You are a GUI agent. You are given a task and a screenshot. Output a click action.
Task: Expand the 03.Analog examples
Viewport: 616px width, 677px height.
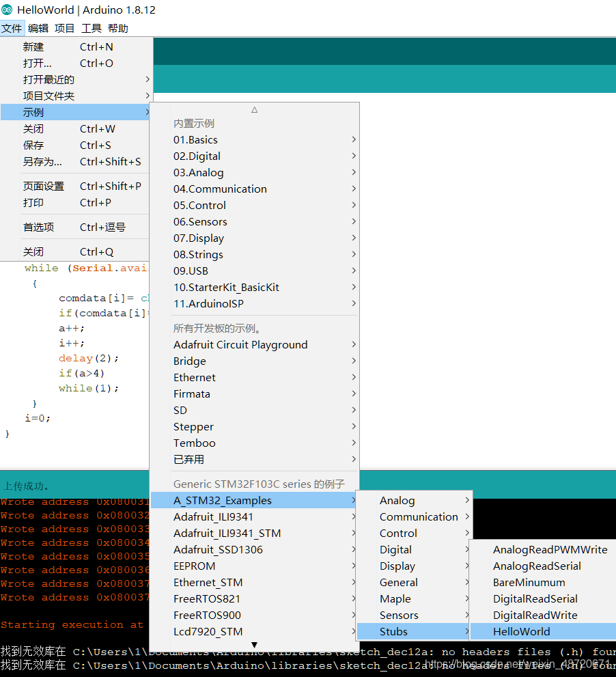[255, 173]
